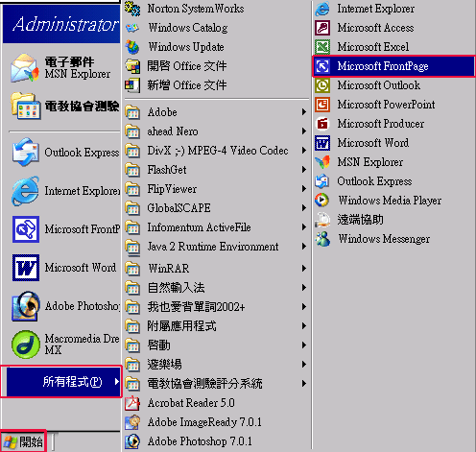Click Outlook Express icon in right submenu

322,181
